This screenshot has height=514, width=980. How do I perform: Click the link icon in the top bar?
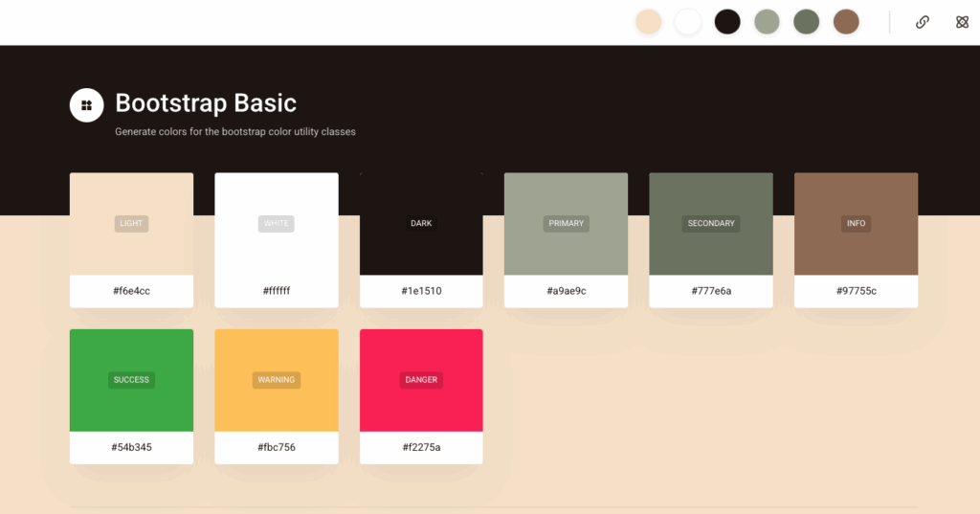tap(922, 23)
